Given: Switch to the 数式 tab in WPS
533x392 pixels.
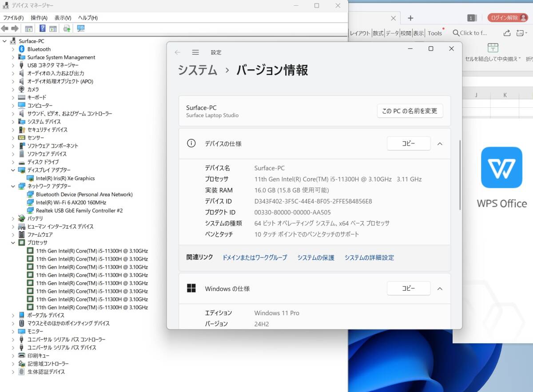Looking at the screenshot, I should (378, 33).
